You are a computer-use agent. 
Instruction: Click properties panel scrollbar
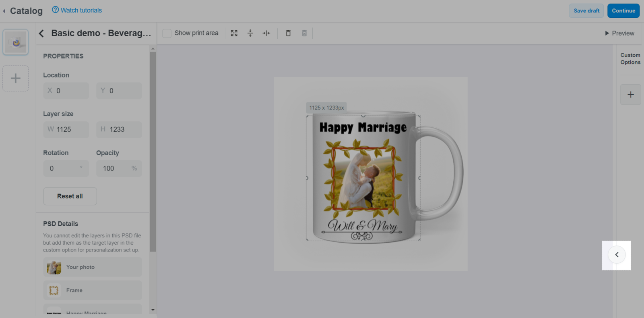[x=153, y=152]
